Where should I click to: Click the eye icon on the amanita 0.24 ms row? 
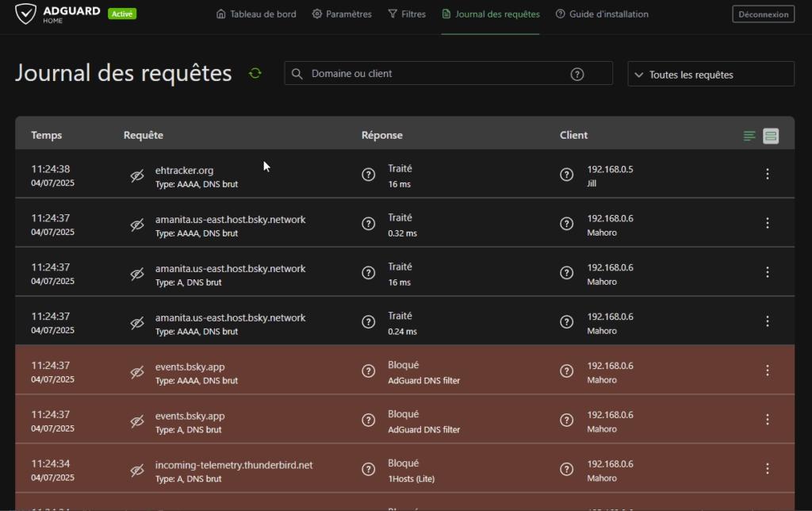pos(137,323)
